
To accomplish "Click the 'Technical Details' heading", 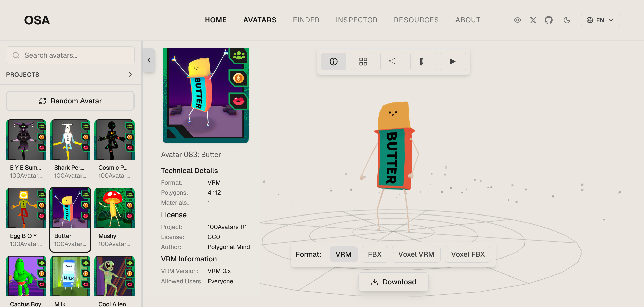I will [x=190, y=171].
